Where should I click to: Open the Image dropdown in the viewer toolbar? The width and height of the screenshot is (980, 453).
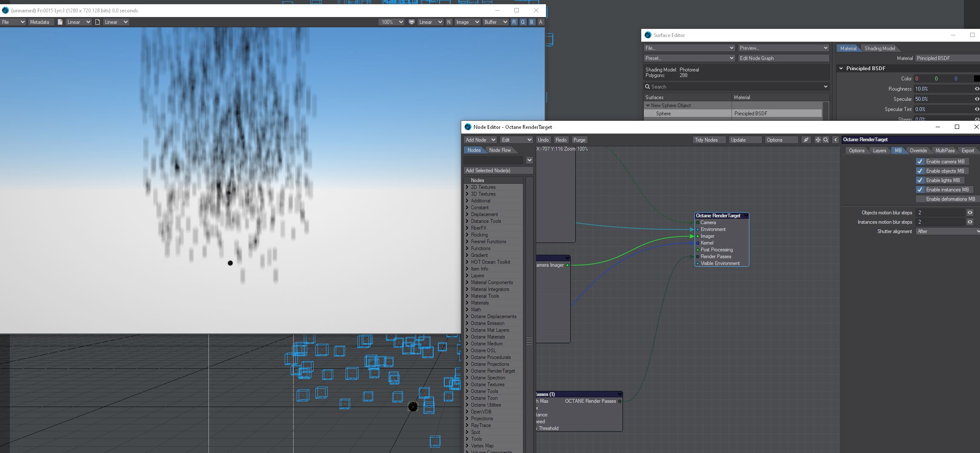click(467, 22)
